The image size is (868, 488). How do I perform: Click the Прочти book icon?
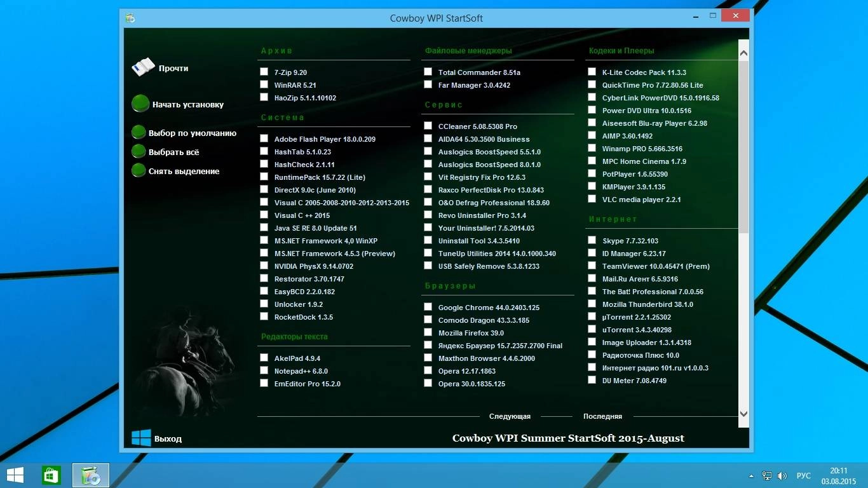(x=143, y=67)
